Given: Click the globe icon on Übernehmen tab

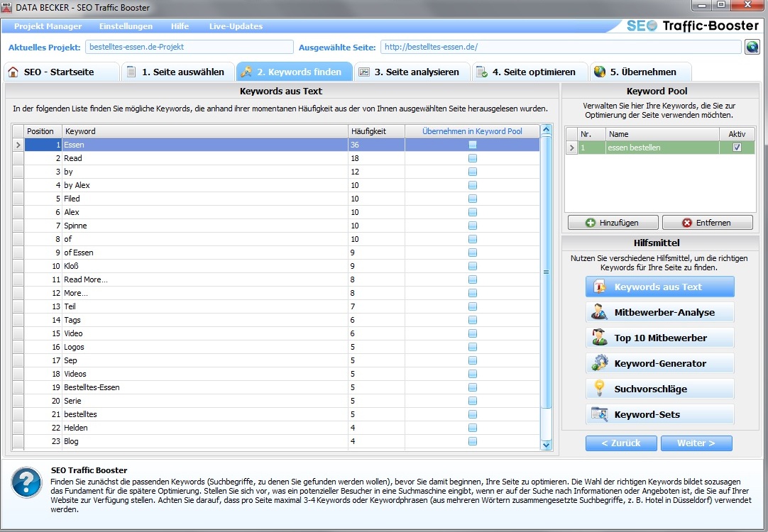Looking at the screenshot, I should click(600, 72).
